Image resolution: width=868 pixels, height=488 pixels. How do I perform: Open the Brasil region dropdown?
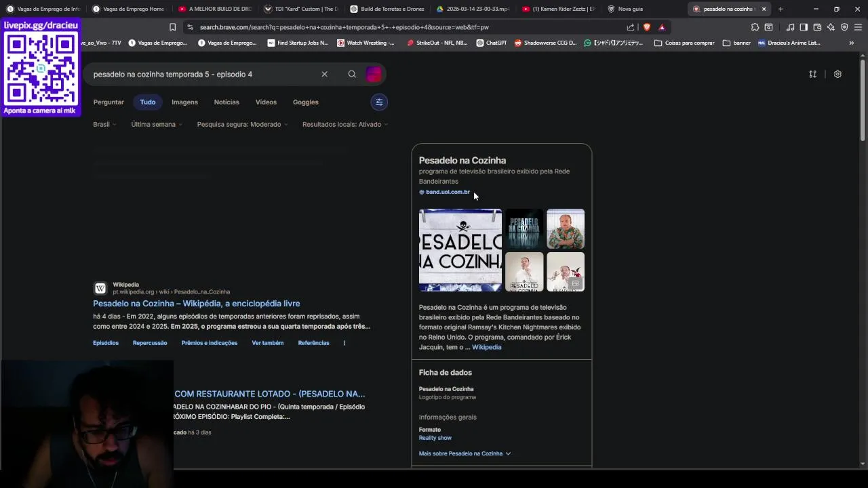[x=105, y=124]
